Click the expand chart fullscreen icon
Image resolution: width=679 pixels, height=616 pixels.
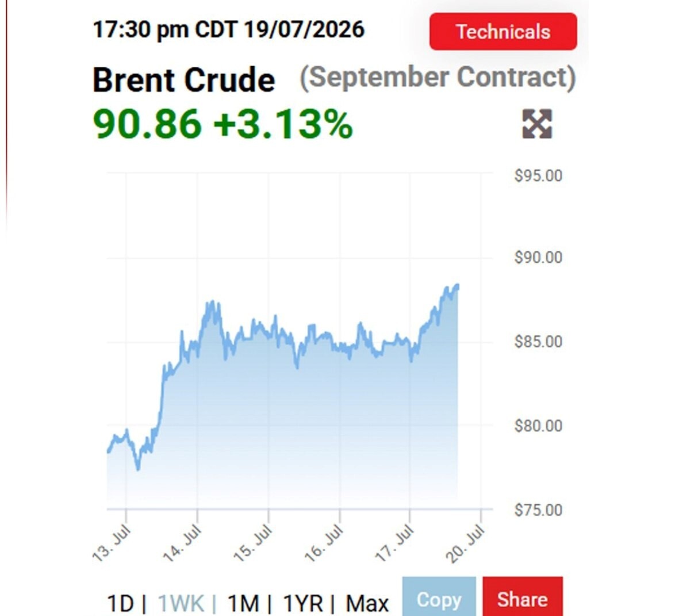(x=537, y=124)
